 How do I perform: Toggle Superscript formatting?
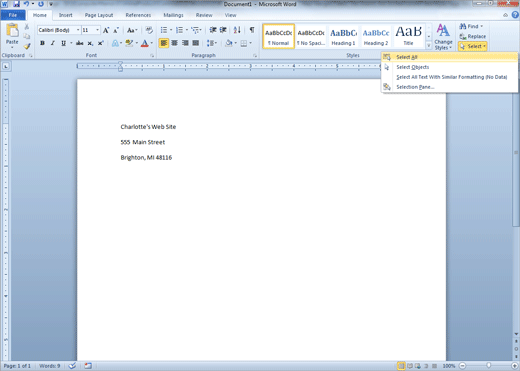pos(100,43)
